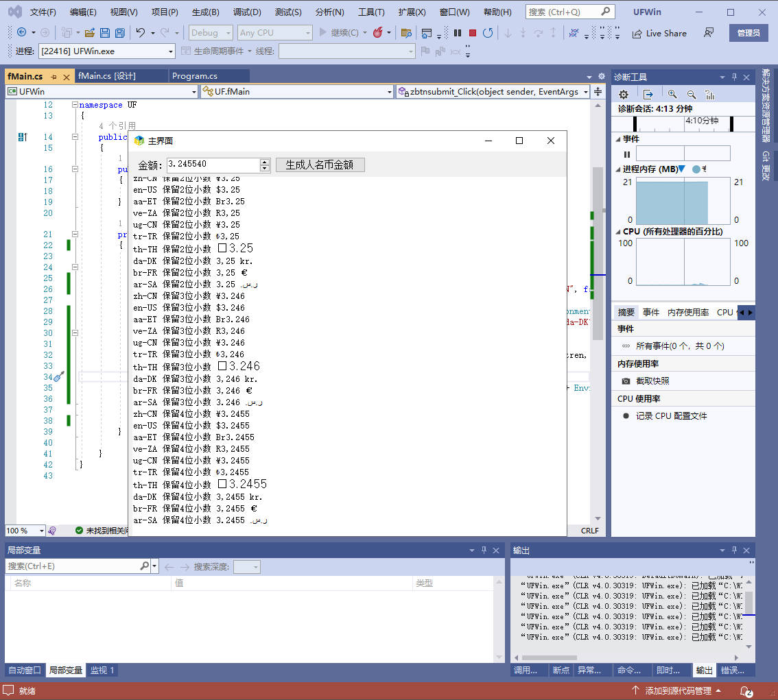Restart debugging with the circular arrow

(x=488, y=33)
